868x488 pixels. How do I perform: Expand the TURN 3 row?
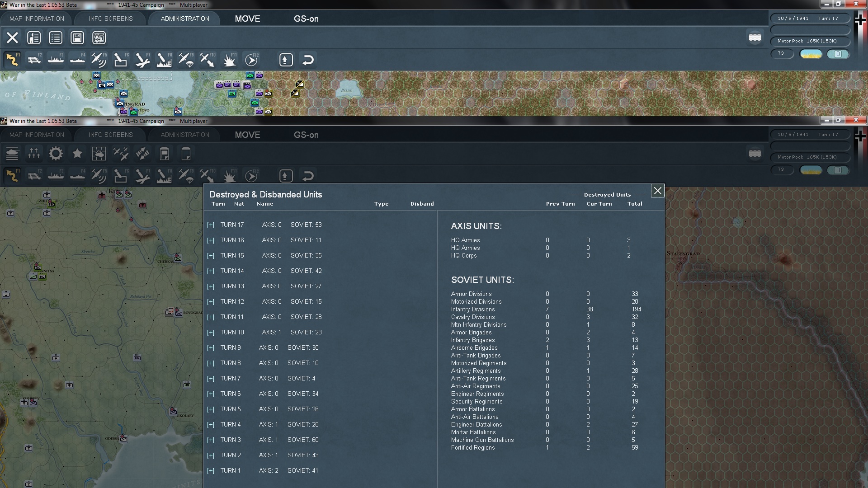[x=211, y=440]
